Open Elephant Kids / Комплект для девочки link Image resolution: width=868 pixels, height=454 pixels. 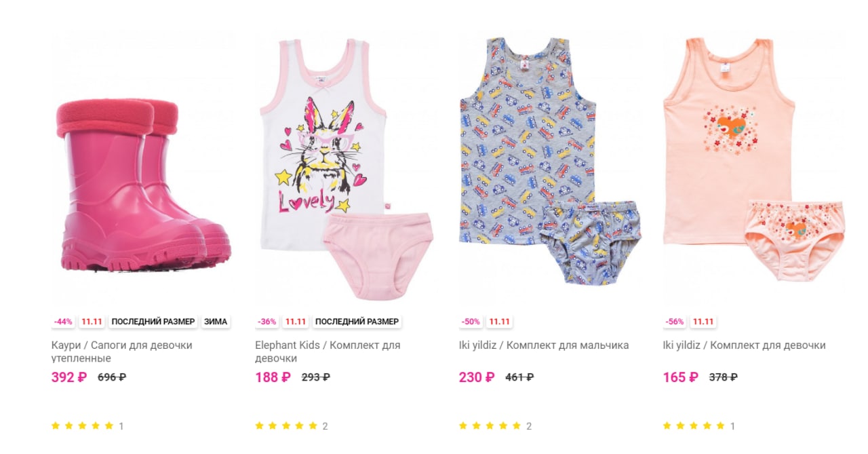point(328,352)
